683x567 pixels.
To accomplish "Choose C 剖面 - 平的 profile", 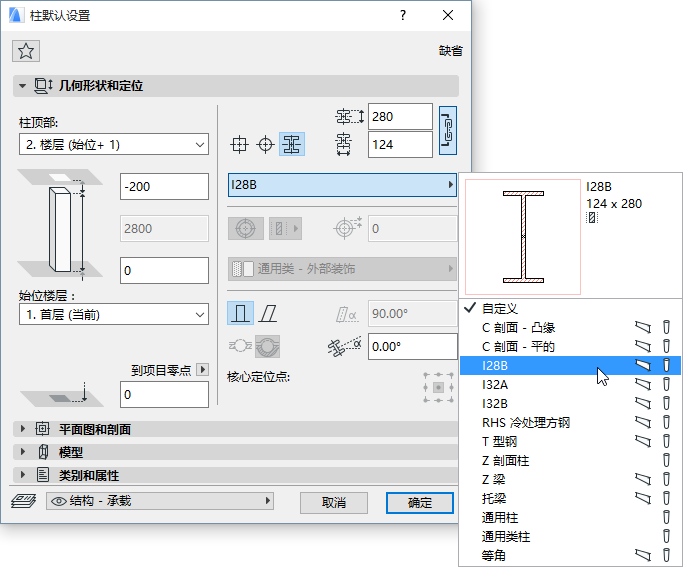I will click(x=570, y=346).
